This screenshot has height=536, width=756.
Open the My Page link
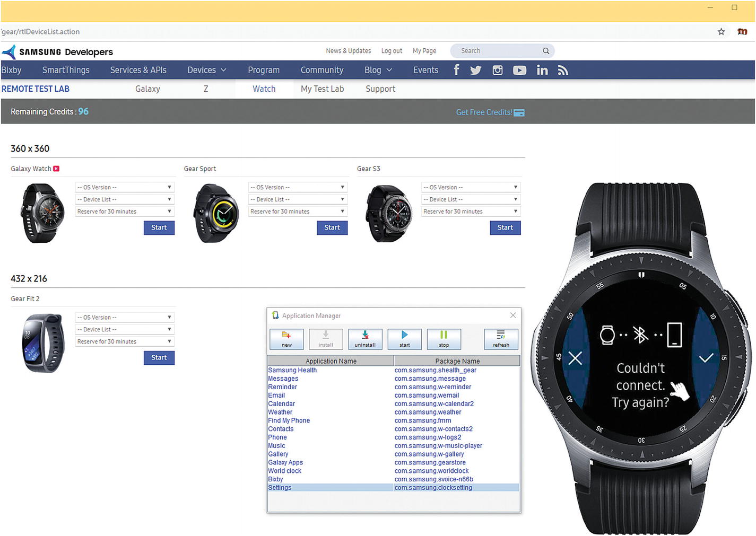pyautogui.click(x=424, y=51)
